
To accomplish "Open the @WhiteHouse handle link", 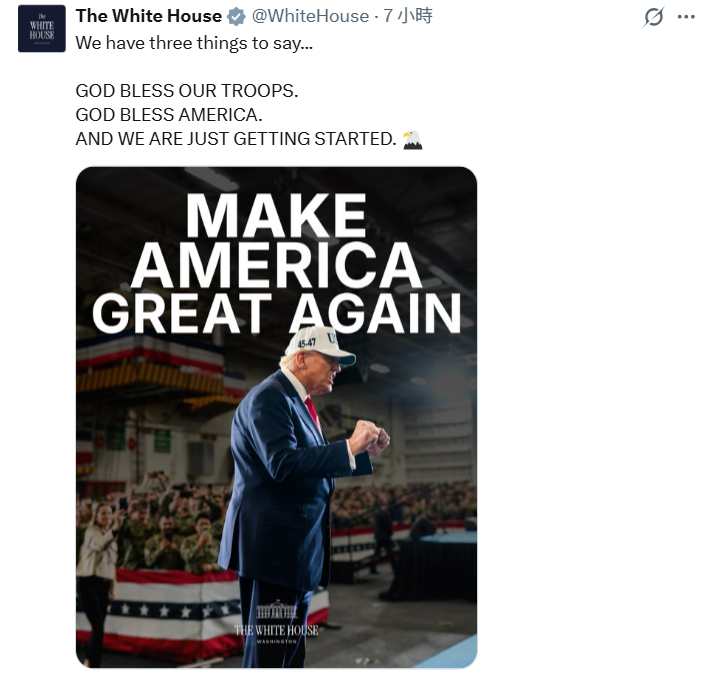I will tap(310, 16).
